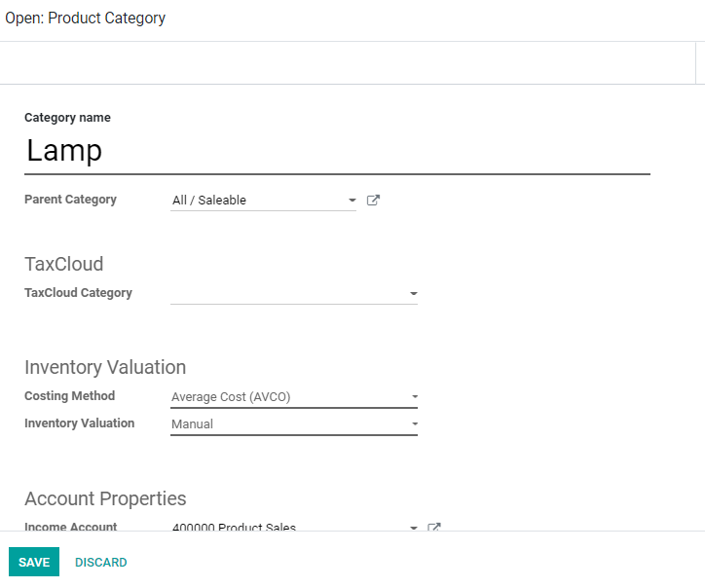Expand the TaxCloud Category dropdown arrow
This screenshot has width=705, height=588.
tap(413, 293)
